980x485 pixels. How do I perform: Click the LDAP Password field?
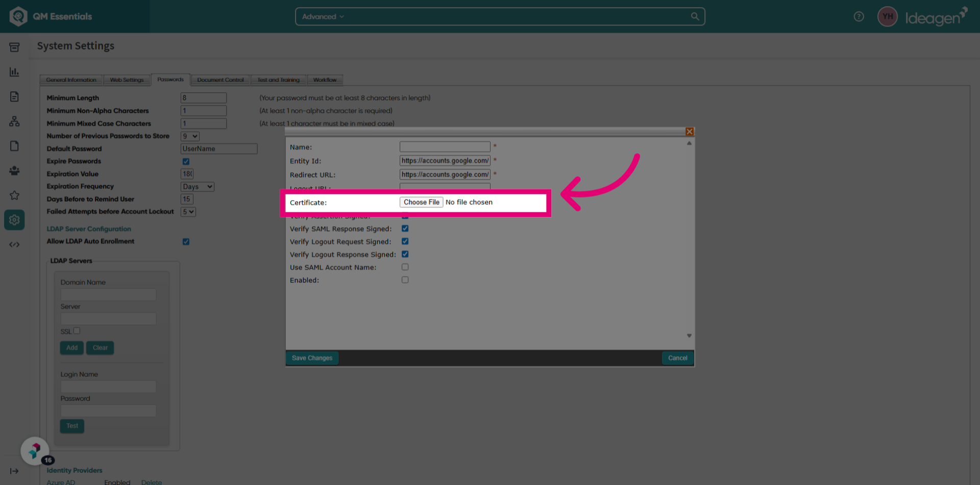tap(108, 411)
